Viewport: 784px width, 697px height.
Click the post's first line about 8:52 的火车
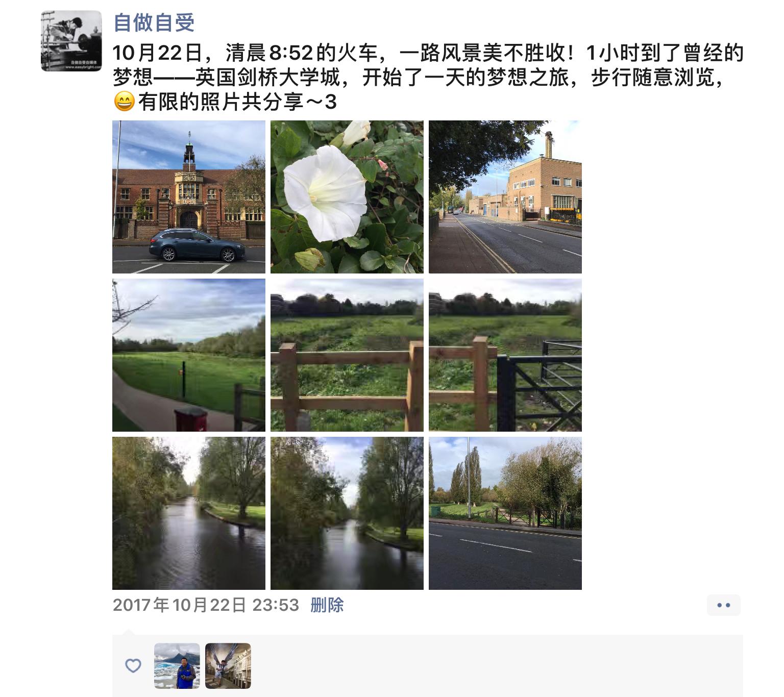[x=428, y=53]
